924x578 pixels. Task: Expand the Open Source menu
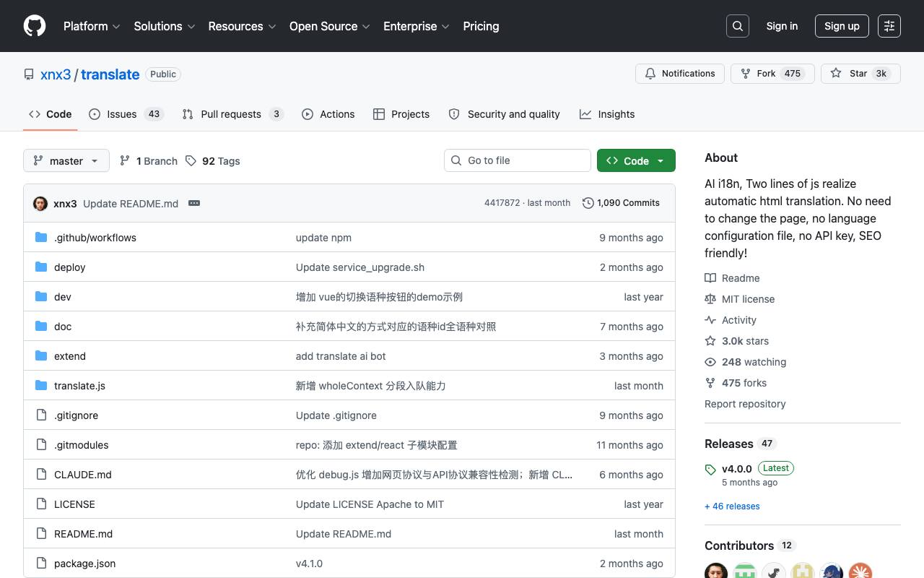(330, 26)
